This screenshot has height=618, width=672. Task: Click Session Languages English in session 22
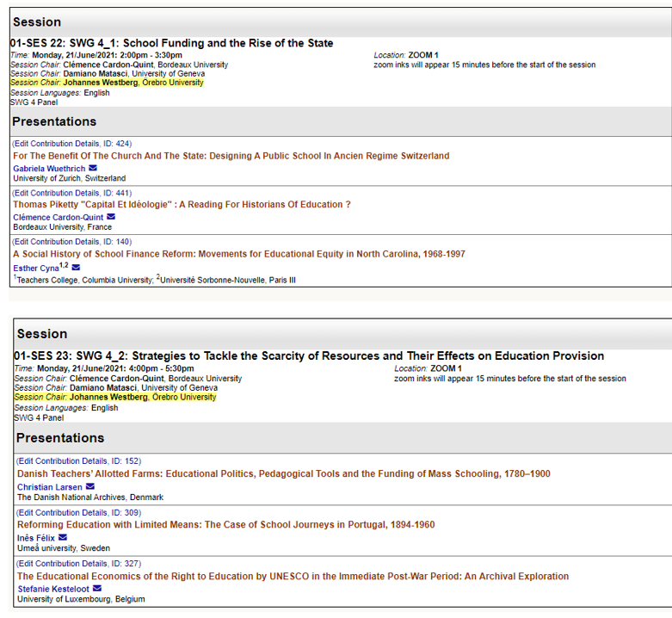point(60,93)
